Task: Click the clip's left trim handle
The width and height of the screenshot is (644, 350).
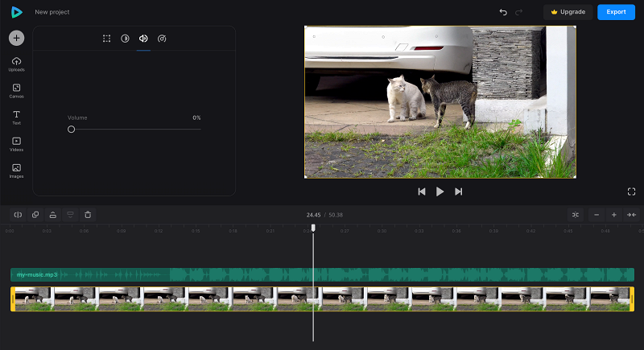Action: pyautogui.click(x=13, y=299)
